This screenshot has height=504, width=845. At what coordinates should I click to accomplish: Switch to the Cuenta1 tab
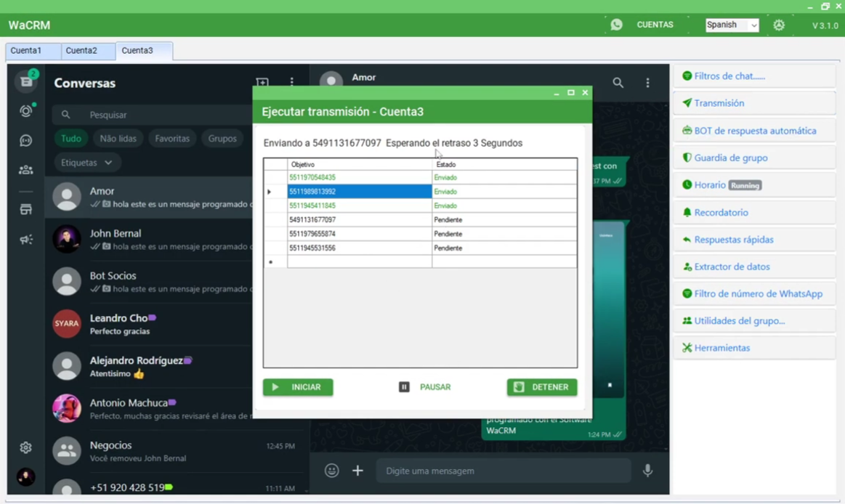(26, 51)
